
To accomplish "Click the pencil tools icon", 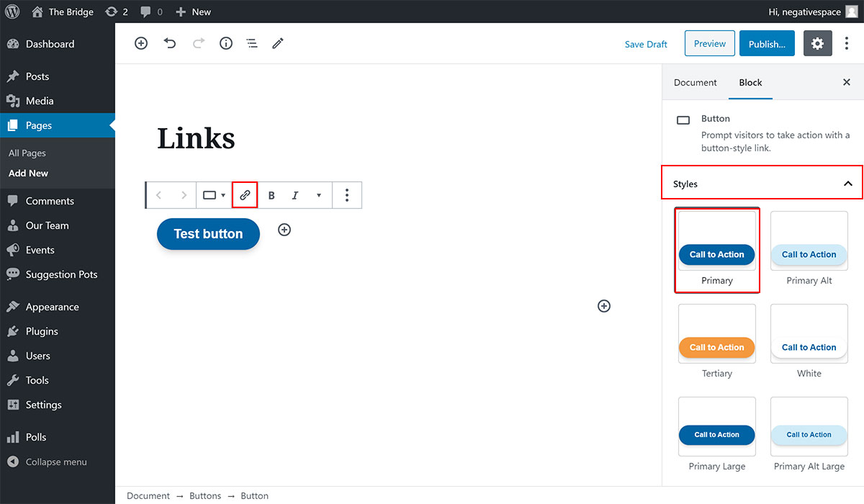I will (x=278, y=43).
